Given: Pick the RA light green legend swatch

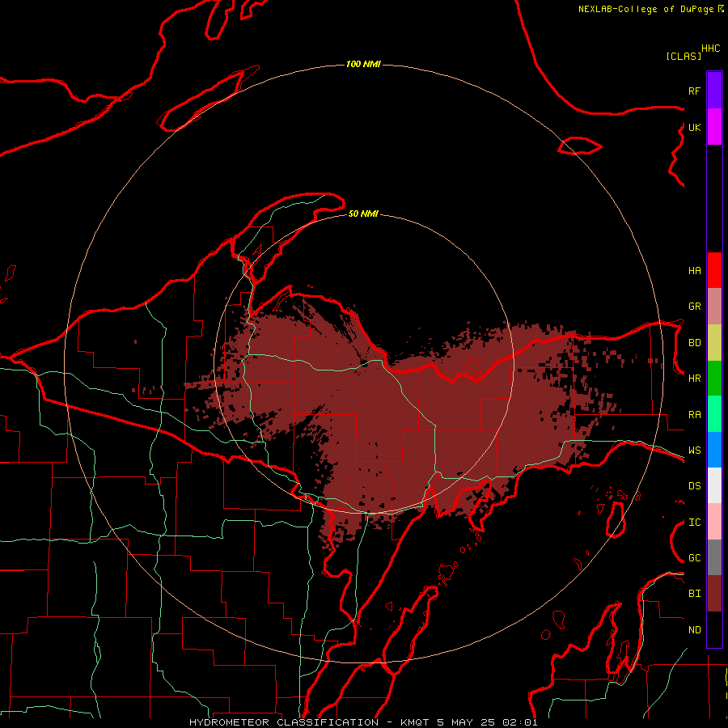Looking at the screenshot, I should point(714,414).
